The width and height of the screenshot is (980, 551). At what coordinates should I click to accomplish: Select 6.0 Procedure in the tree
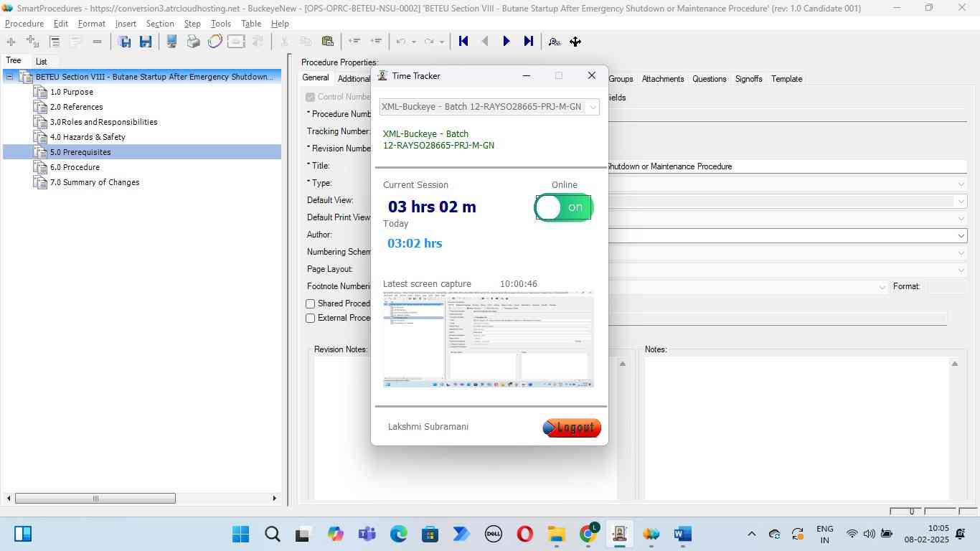(75, 167)
